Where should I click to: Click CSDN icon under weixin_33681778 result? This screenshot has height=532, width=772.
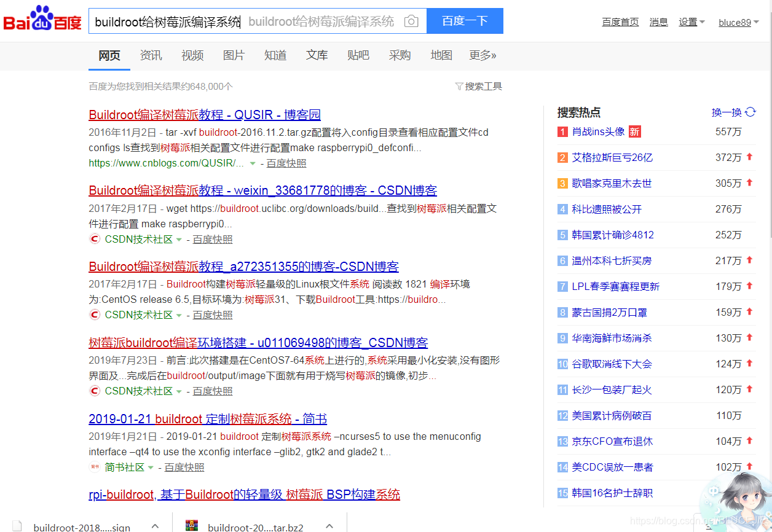(x=95, y=239)
